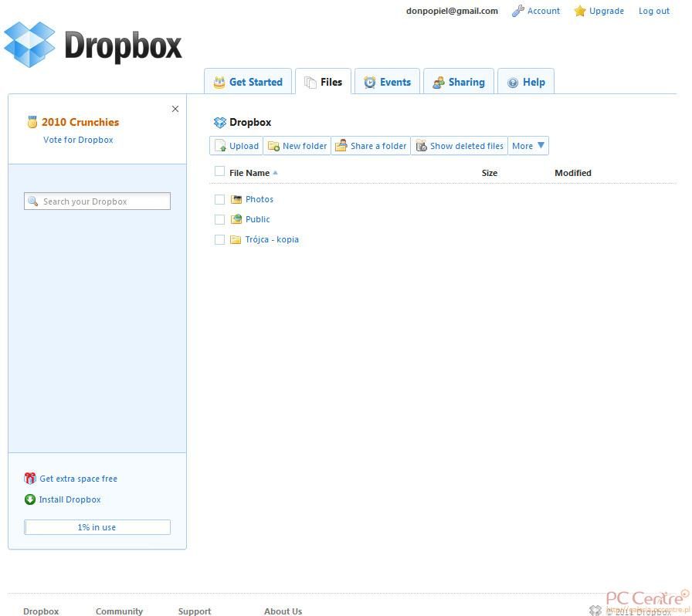The width and height of the screenshot is (692, 616).
Task: Open the Sharing tab
Action: pyautogui.click(x=458, y=82)
